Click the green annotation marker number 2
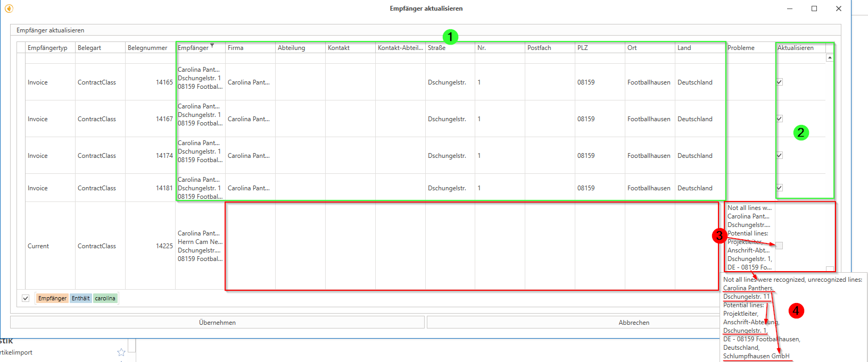868x362 pixels. tap(800, 132)
